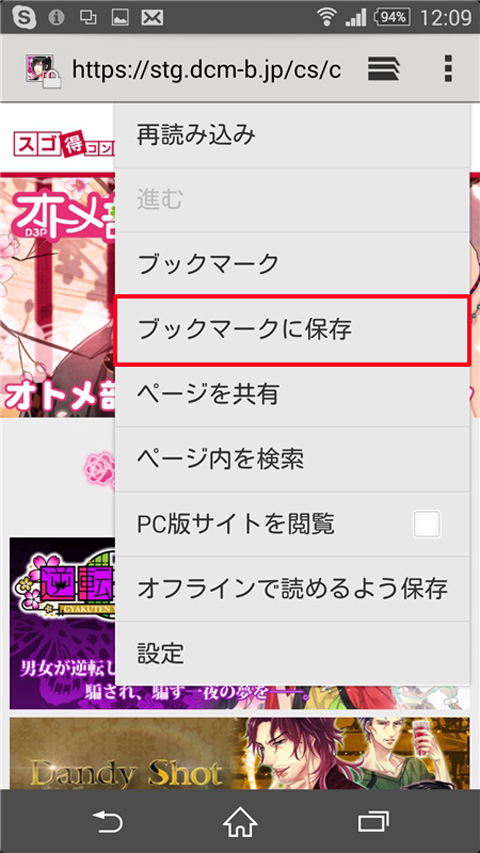Tap the three-dot overflow menu icon
The image size is (480, 853).
448,69
